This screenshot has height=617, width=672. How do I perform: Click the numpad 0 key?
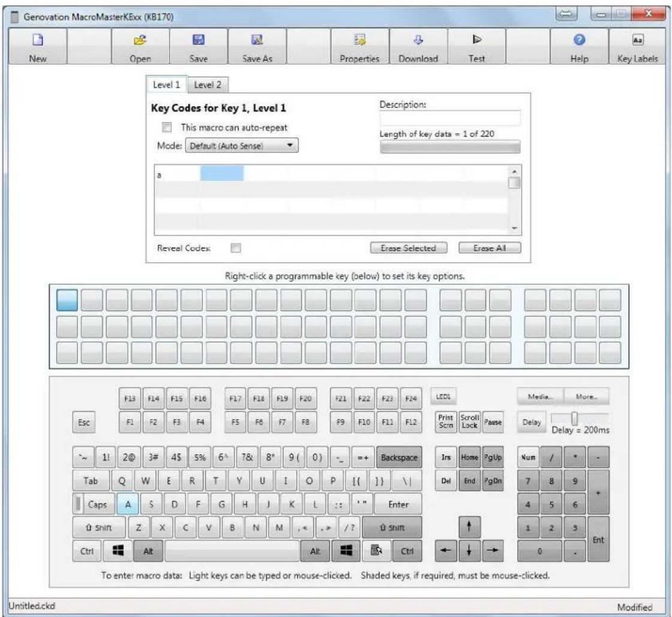tap(539, 550)
